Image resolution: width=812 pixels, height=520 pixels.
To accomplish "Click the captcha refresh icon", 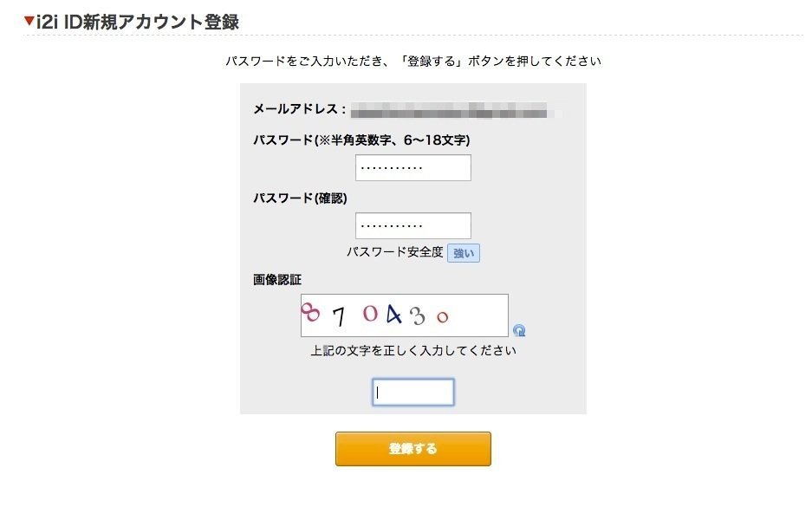I will coord(519,330).
